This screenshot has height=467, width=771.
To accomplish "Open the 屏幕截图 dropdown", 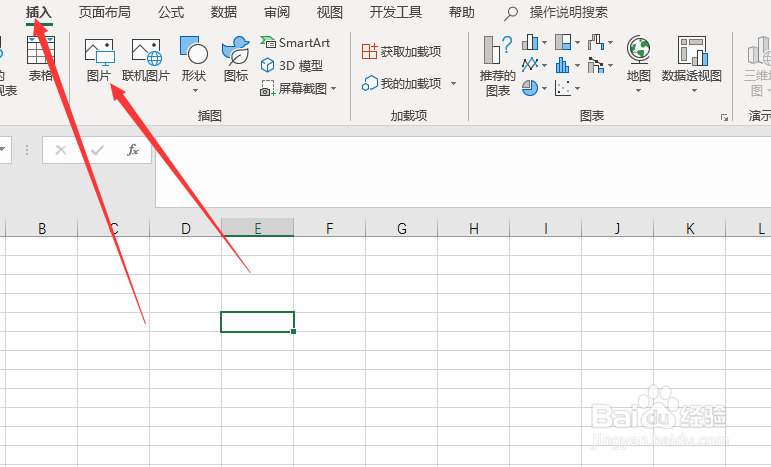I will (x=298, y=88).
